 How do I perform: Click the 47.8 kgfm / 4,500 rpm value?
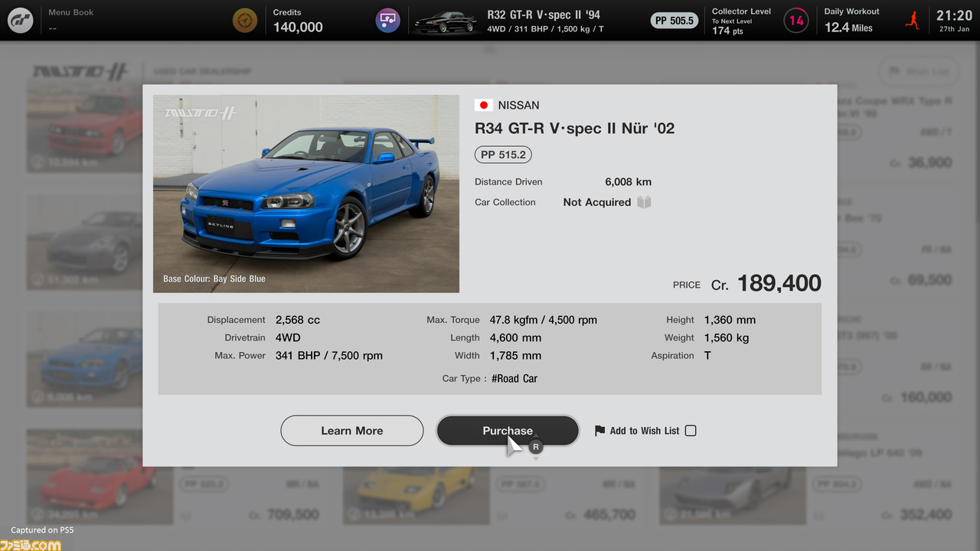click(544, 320)
